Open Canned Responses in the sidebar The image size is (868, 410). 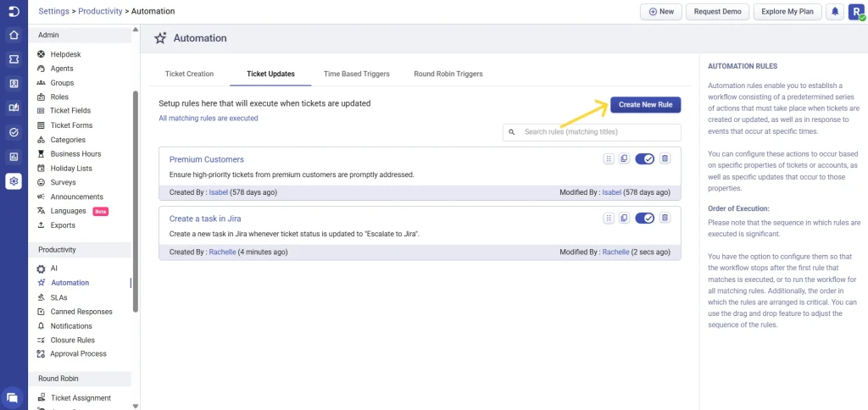[81, 312]
